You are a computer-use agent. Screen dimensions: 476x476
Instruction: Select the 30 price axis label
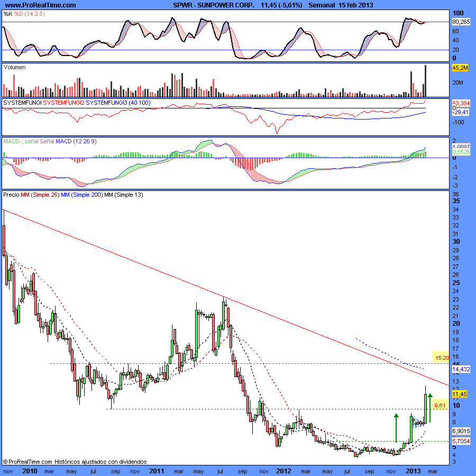[x=456, y=242]
